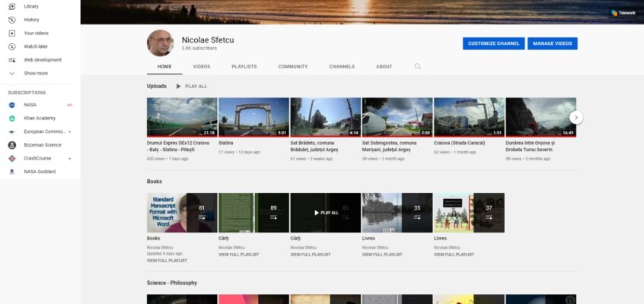Click View Full Playlist under the 89-video Cărți
This screenshot has width=644, height=304.
click(x=238, y=255)
